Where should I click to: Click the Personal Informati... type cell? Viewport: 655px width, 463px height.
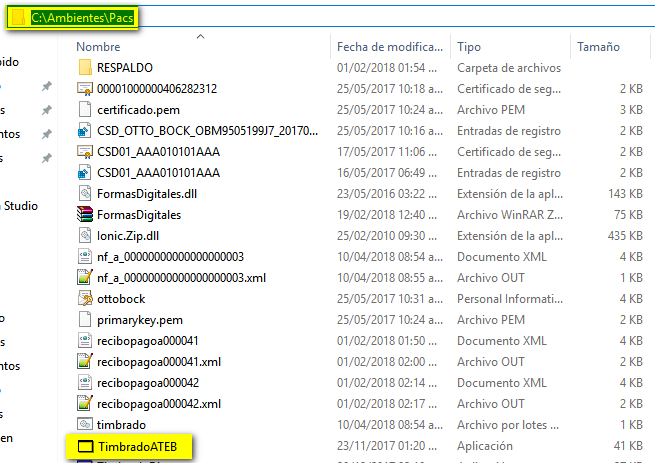coord(510,299)
